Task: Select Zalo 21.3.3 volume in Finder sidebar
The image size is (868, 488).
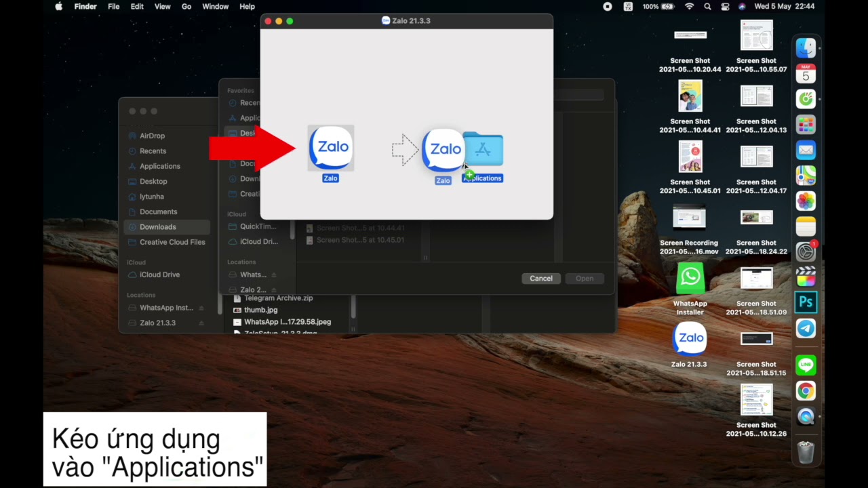Action: coord(157,323)
